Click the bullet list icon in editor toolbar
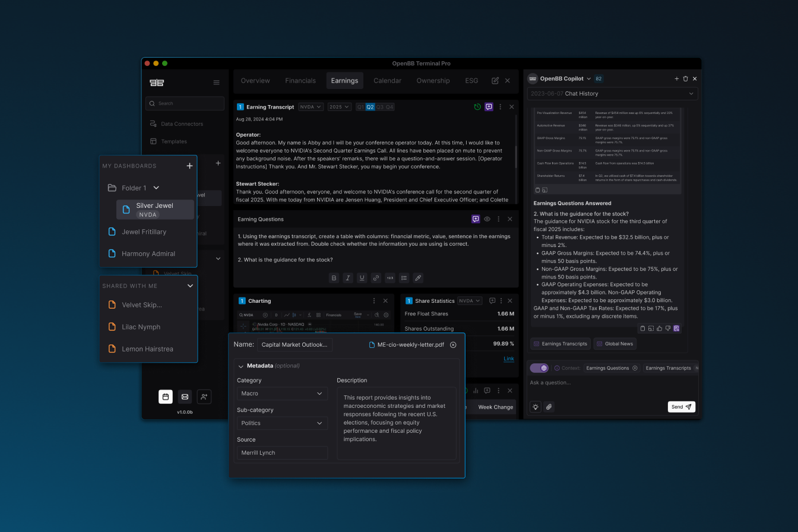Screen dimensions: 798x532 click(x=404, y=278)
